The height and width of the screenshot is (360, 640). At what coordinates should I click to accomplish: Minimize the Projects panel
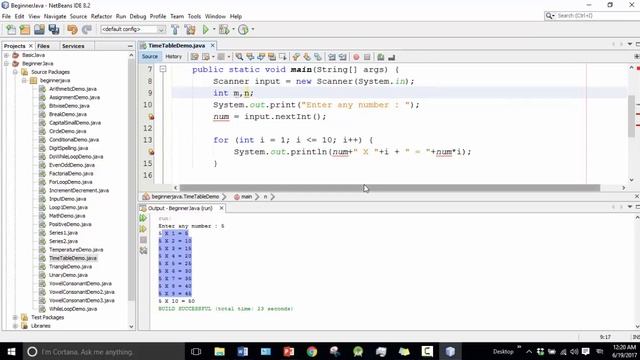[x=130, y=46]
